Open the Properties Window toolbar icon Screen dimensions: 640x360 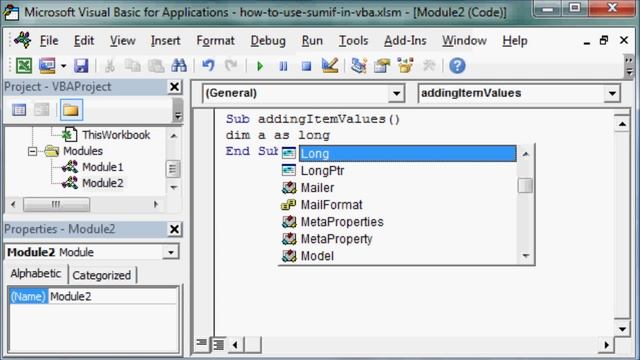[x=382, y=65]
